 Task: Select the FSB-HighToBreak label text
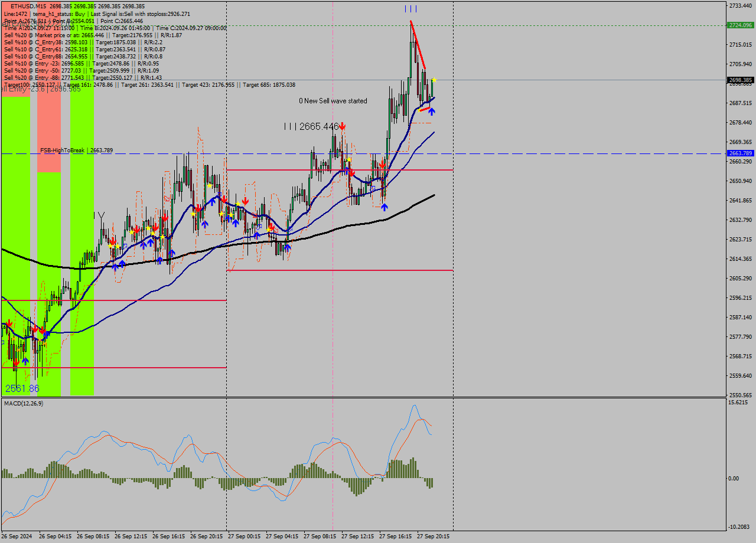point(63,151)
